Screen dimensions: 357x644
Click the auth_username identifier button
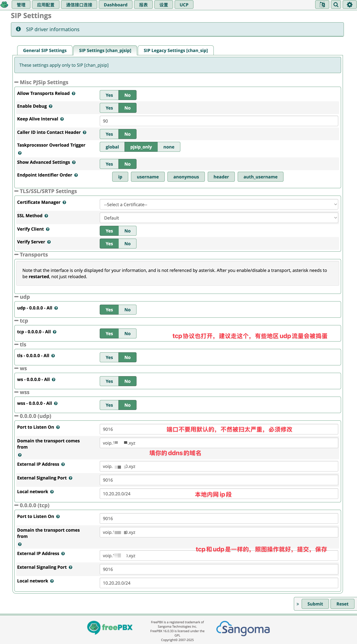(x=260, y=177)
